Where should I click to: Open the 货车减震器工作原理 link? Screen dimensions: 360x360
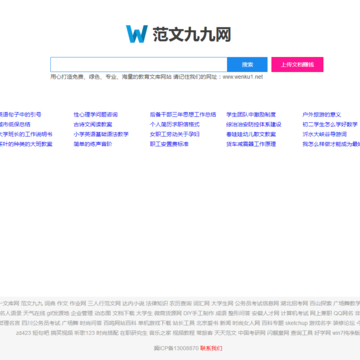point(251,144)
